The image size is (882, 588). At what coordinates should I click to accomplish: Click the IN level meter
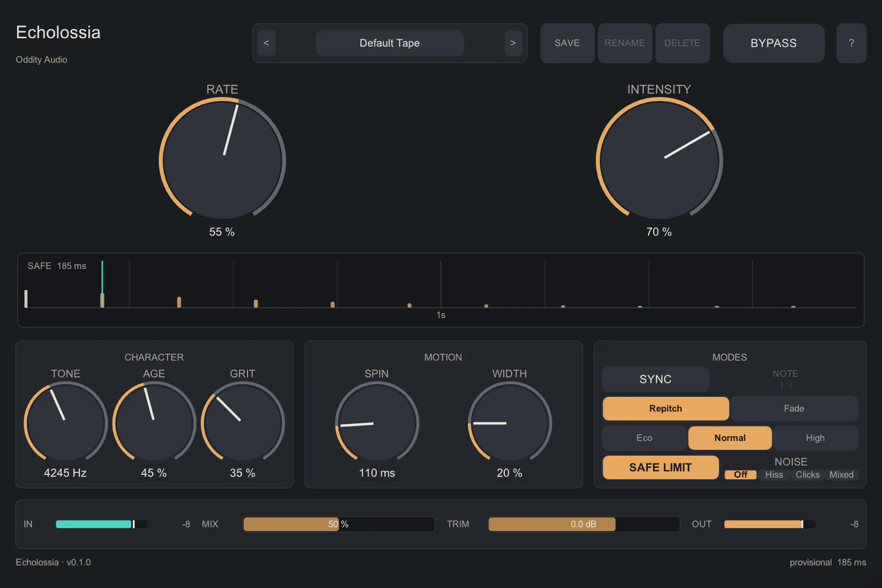pyautogui.click(x=101, y=524)
